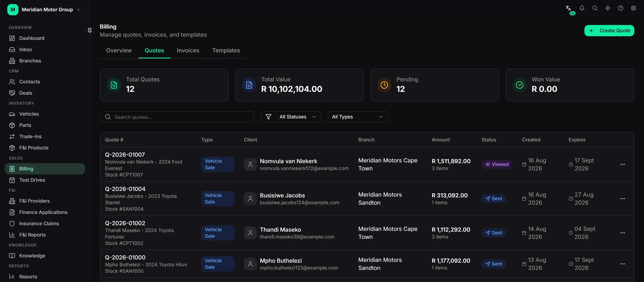Click the Pending clock icon
The height and width of the screenshot is (282, 644).
(384, 85)
